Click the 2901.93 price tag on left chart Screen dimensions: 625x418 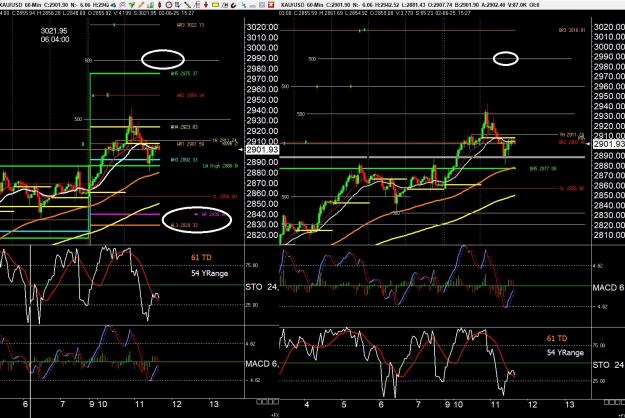pos(262,150)
